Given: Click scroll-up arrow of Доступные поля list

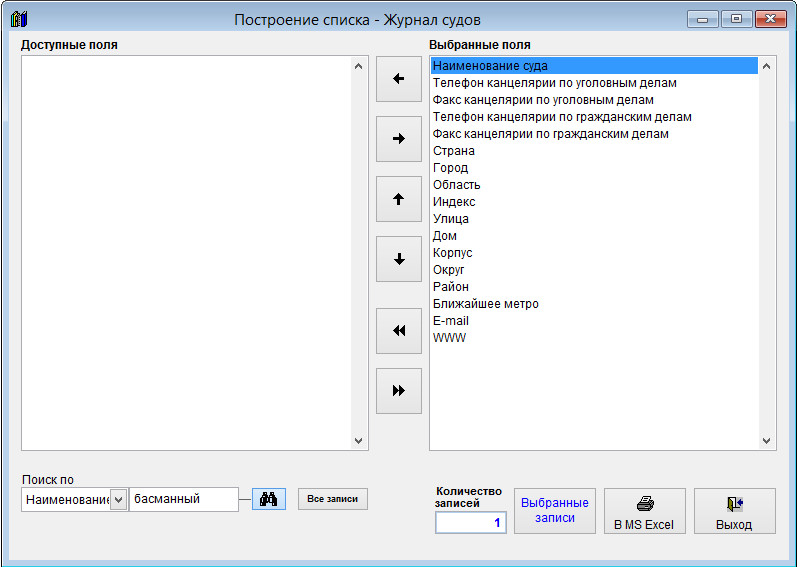Looking at the screenshot, I should pos(358,66).
